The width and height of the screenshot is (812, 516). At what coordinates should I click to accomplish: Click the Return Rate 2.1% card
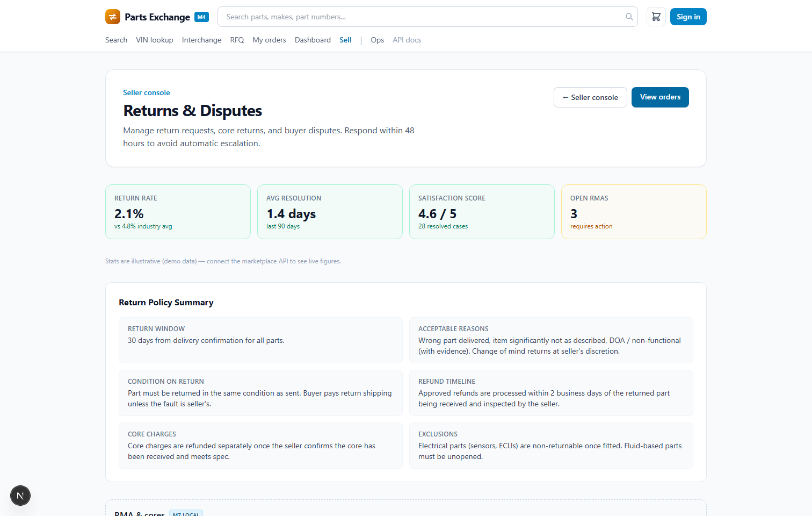178,212
